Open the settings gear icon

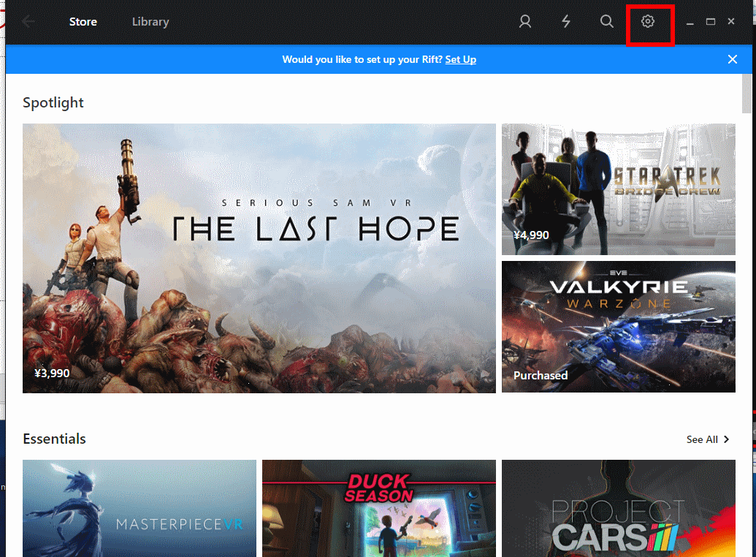pos(647,21)
